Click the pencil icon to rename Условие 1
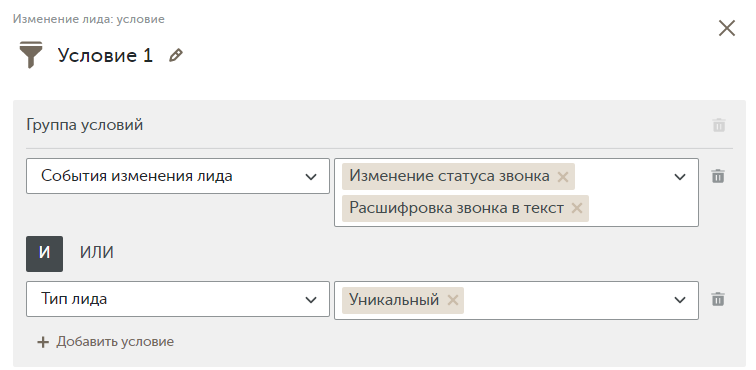The height and width of the screenshot is (370, 756). (x=176, y=55)
